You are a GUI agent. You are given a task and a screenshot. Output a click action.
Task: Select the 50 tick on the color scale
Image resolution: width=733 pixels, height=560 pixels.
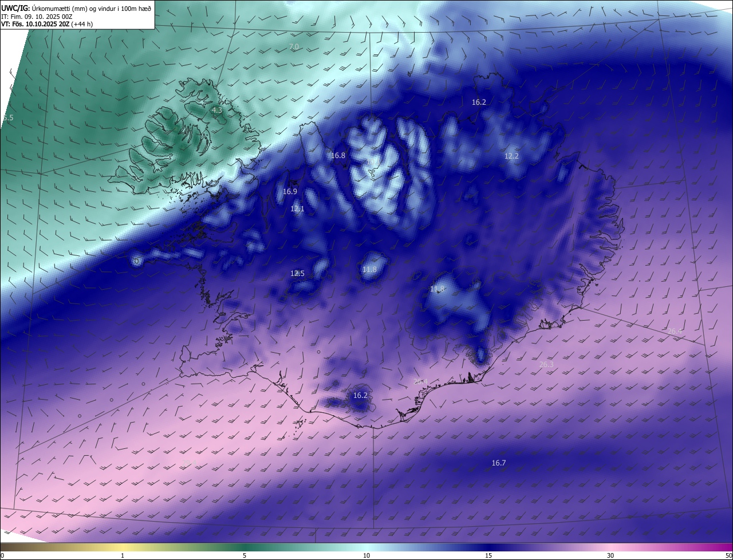pos(728,555)
